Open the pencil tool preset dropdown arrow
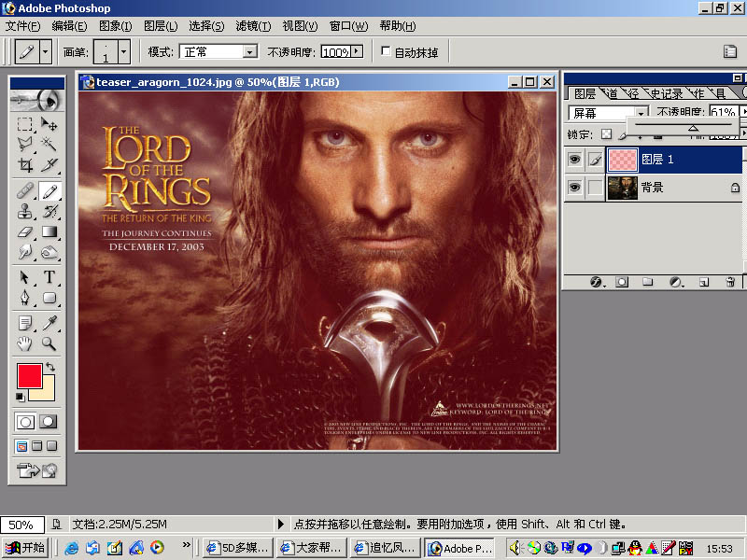This screenshot has height=560, width=747. (x=46, y=51)
